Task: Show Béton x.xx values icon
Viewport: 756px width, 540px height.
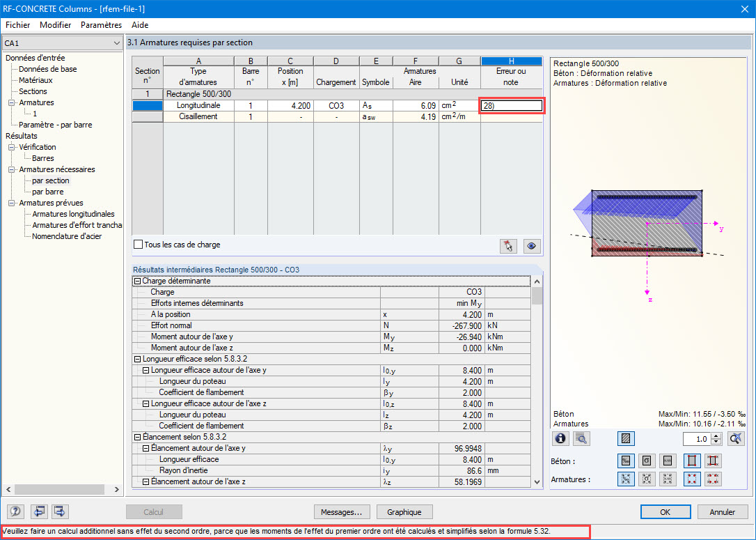Action: pyautogui.click(x=668, y=461)
